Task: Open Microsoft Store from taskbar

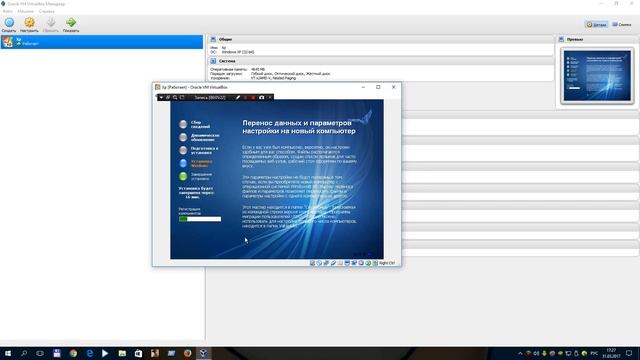Action: 138,353
